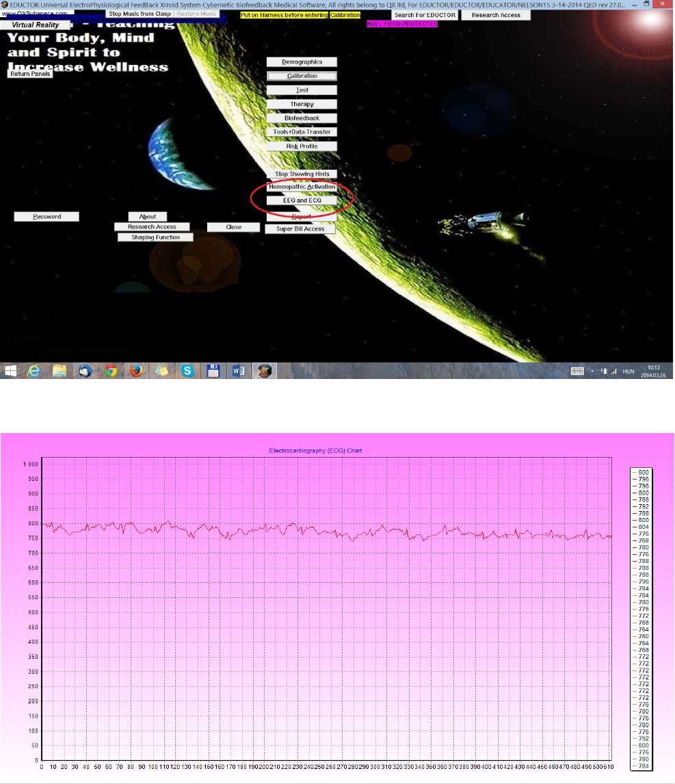Open Tools+Data-Transfer

(x=302, y=132)
